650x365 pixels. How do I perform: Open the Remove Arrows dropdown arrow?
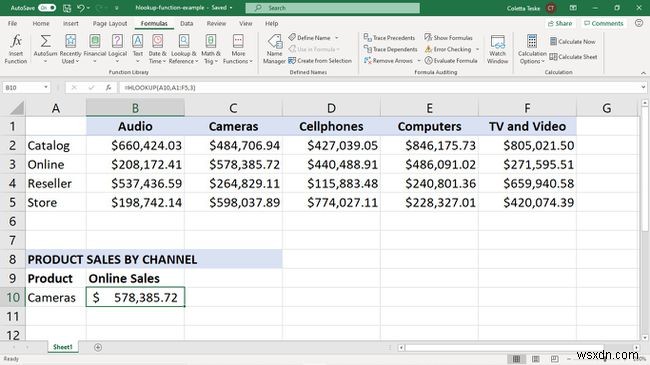pyautogui.click(x=419, y=61)
